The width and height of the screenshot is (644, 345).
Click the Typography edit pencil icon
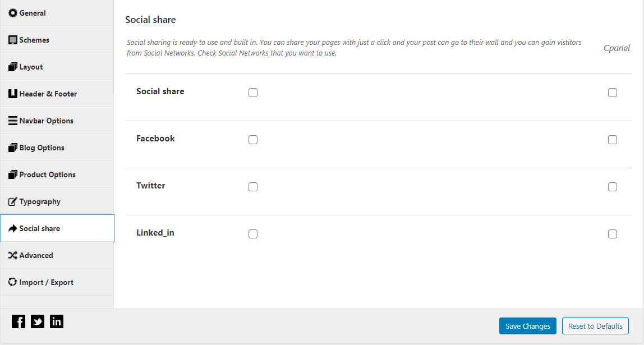(x=13, y=201)
